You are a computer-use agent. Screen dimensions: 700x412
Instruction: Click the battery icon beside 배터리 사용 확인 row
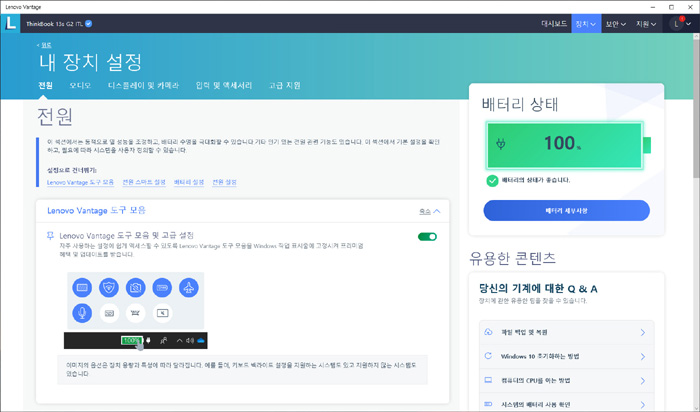pyautogui.click(x=488, y=404)
